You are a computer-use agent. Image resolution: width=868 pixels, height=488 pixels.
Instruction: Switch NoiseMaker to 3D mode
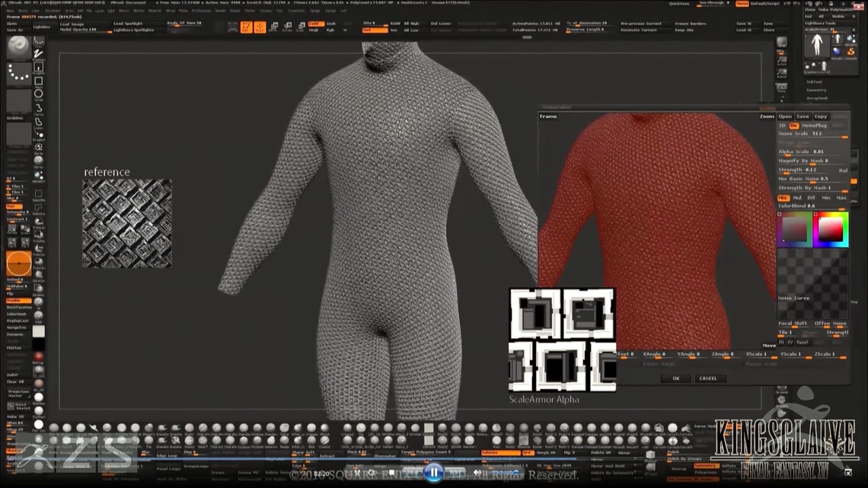[783, 126]
